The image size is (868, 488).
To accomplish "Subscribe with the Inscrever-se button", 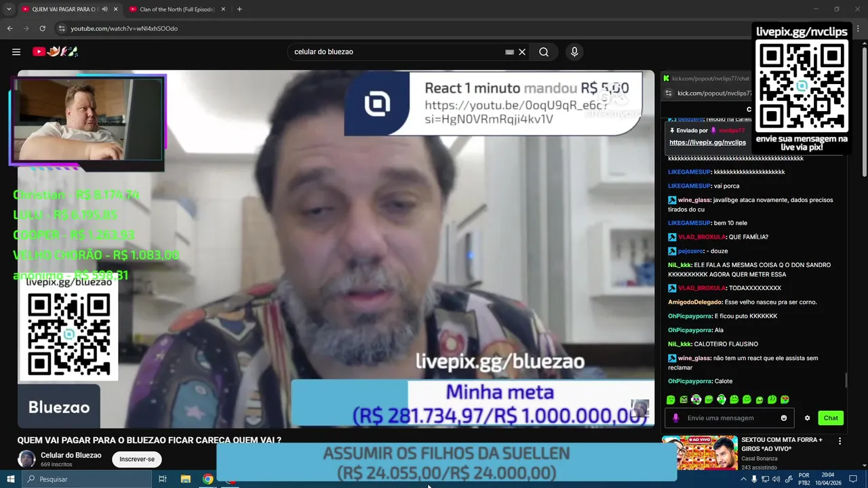I will (x=137, y=459).
